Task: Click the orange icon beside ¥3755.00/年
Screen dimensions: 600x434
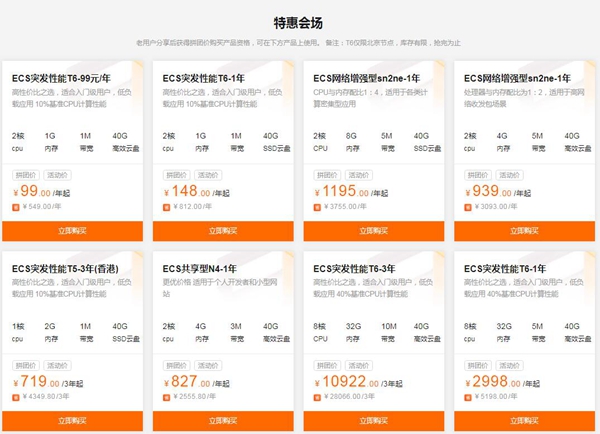Action: click(317, 207)
